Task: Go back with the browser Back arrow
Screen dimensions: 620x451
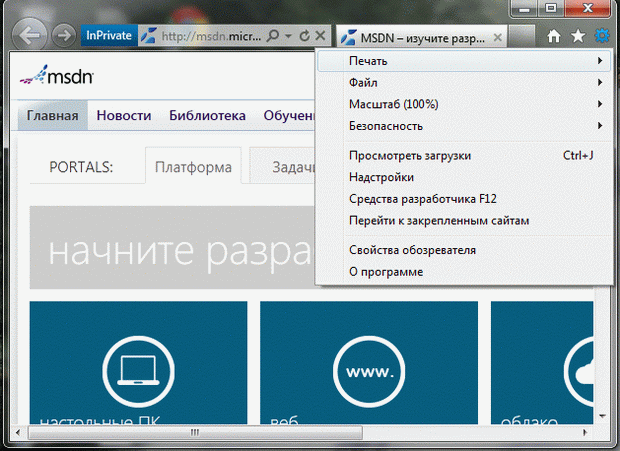Action: (30, 35)
